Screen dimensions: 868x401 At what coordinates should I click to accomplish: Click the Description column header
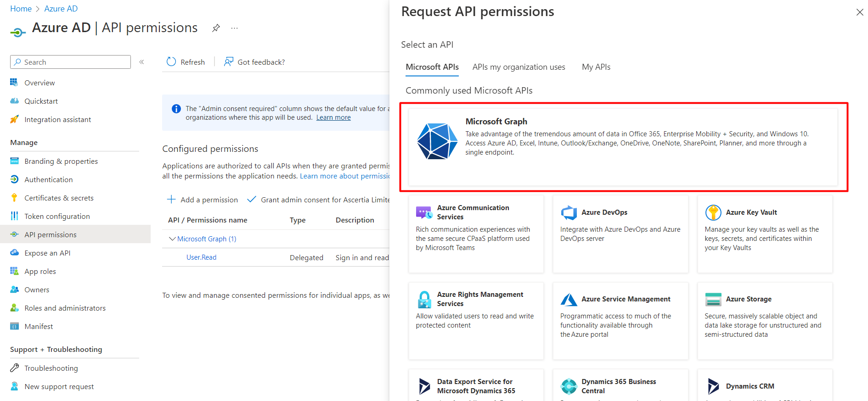tap(355, 220)
